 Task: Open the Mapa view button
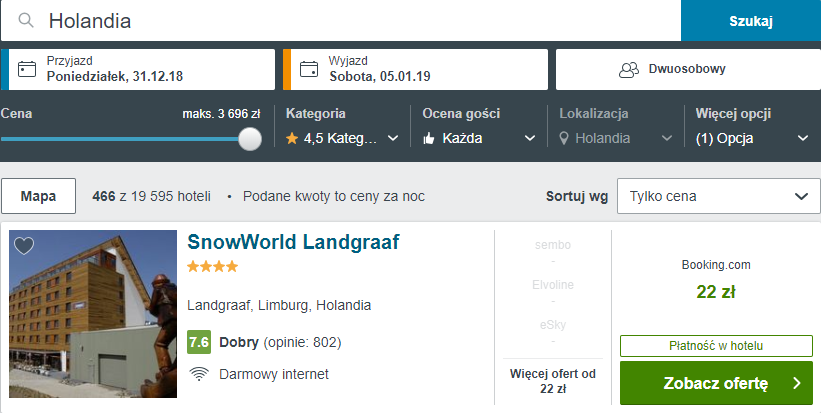pyautogui.click(x=38, y=196)
